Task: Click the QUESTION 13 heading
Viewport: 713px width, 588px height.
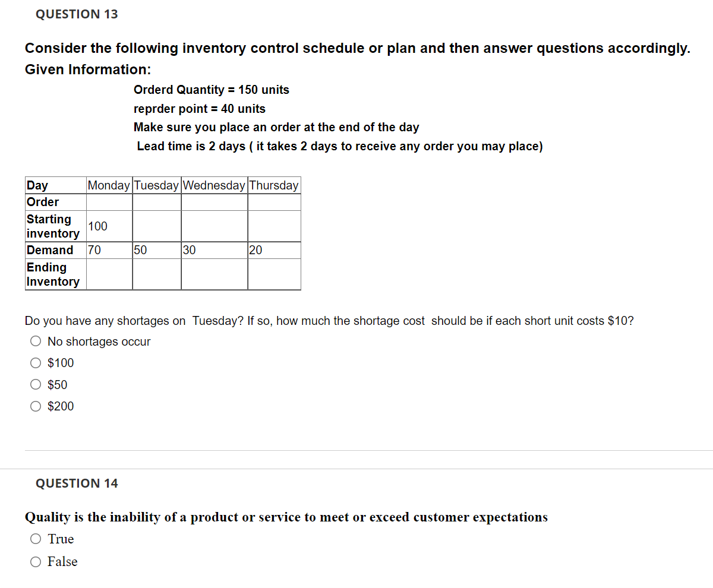Action: tap(77, 14)
